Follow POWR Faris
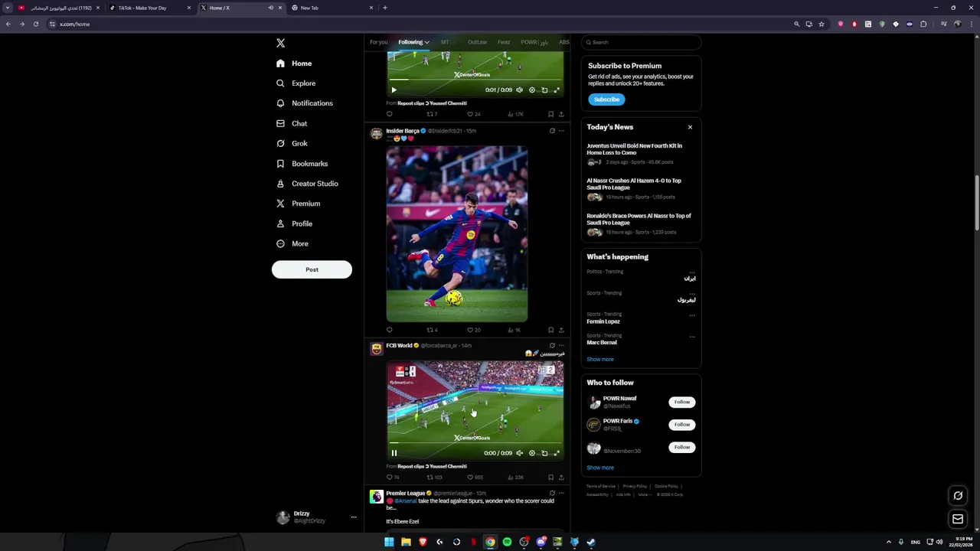Viewport: 980px width, 551px height. [681, 424]
